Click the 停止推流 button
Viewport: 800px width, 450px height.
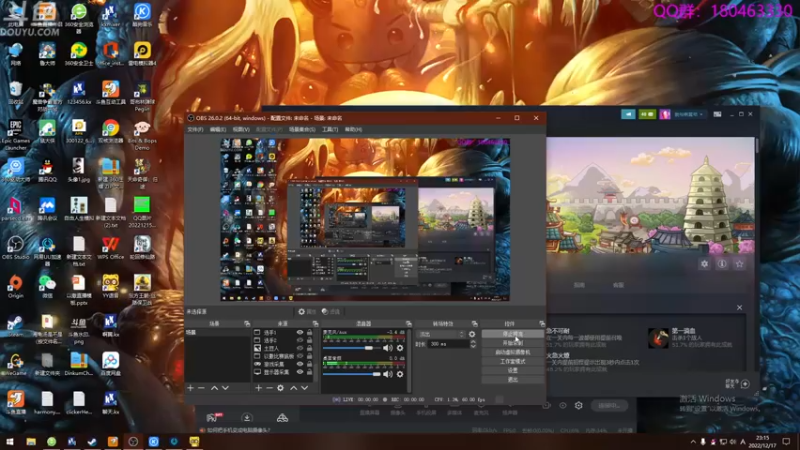coord(513,334)
